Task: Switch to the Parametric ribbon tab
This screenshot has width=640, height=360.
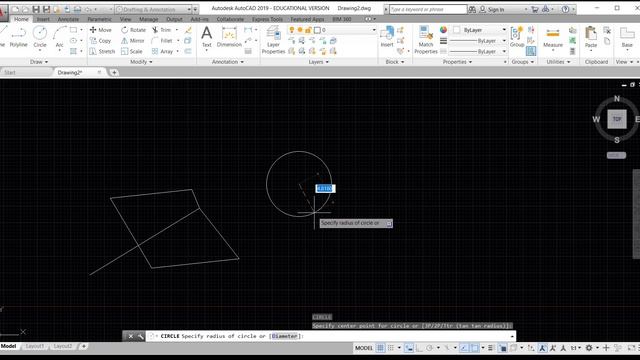Action: coord(99,19)
